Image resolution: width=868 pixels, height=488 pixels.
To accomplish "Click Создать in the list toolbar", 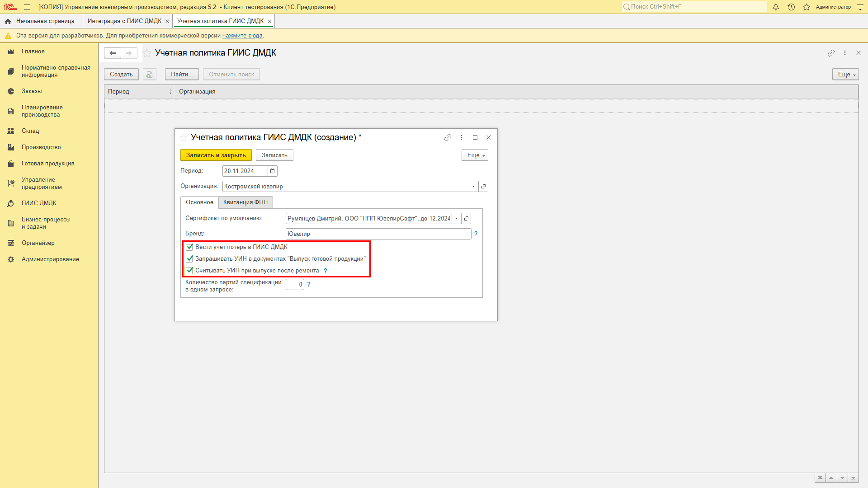I will (x=121, y=75).
